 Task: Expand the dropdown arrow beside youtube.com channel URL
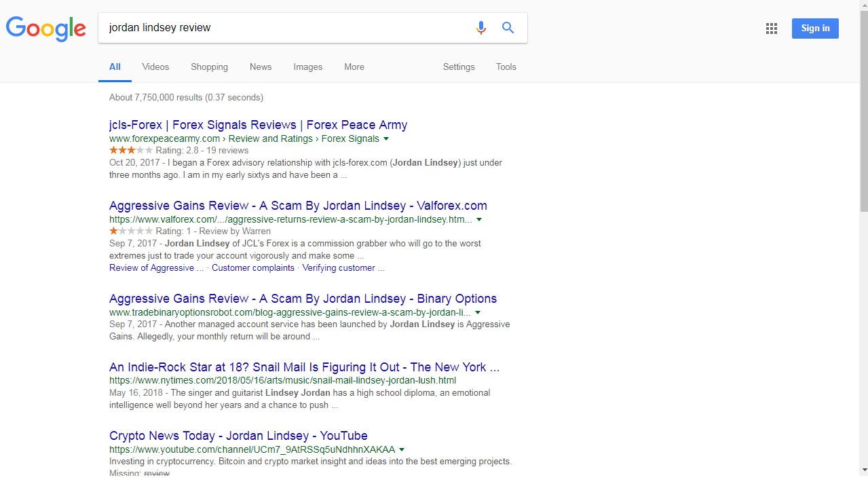402,450
